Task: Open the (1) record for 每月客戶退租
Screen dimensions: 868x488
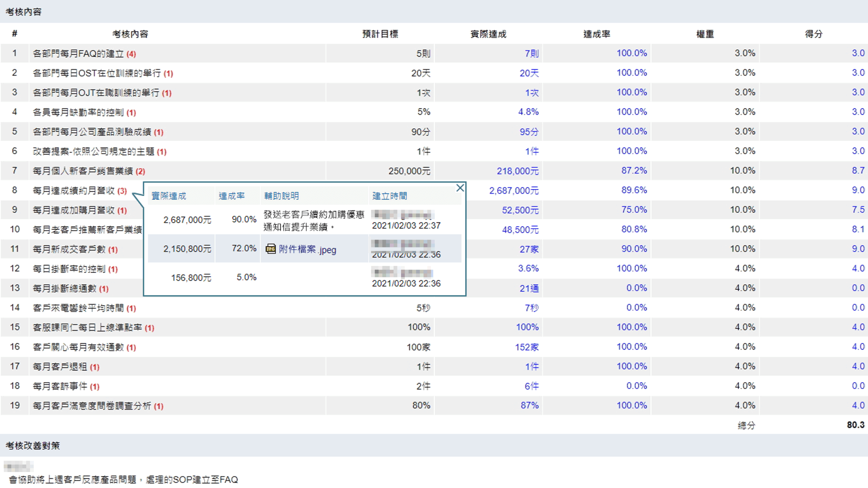Action: (x=95, y=367)
